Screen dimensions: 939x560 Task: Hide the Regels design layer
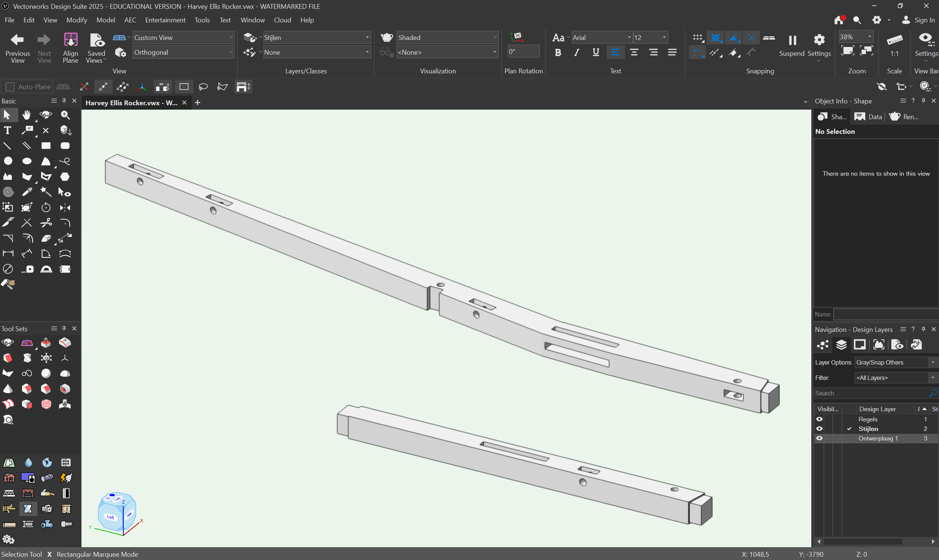pyautogui.click(x=819, y=419)
